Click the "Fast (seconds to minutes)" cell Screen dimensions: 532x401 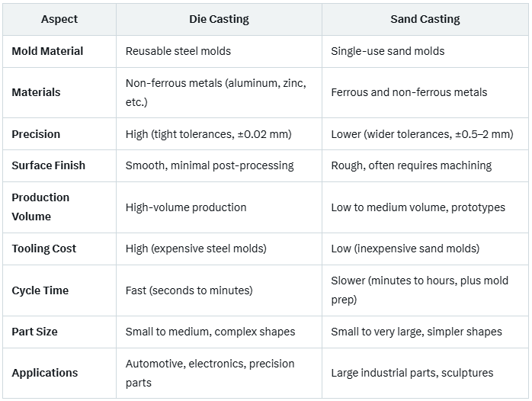click(x=188, y=290)
